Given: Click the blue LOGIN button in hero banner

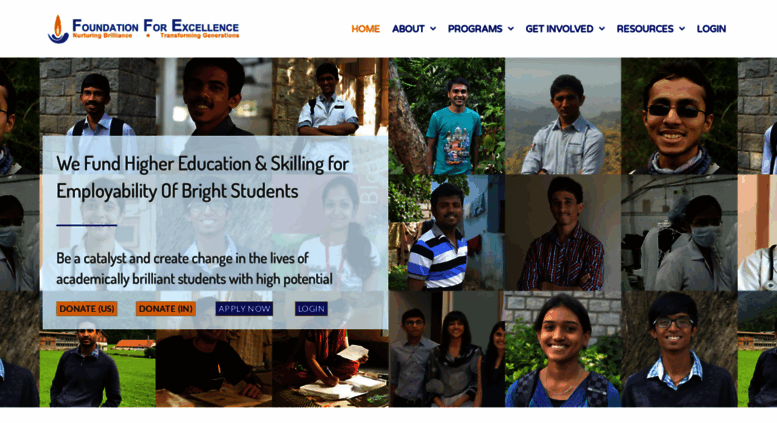Looking at the screenshot, I should [311, 309].
